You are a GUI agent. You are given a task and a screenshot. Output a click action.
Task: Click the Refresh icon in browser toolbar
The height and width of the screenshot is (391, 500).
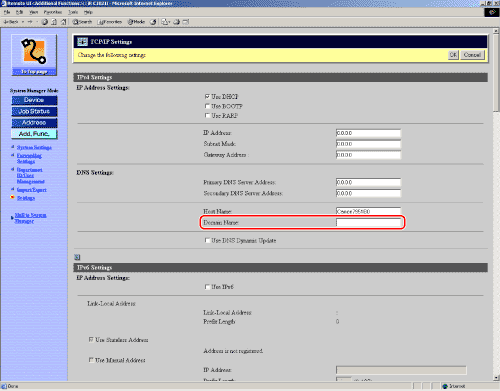[54, 22]
